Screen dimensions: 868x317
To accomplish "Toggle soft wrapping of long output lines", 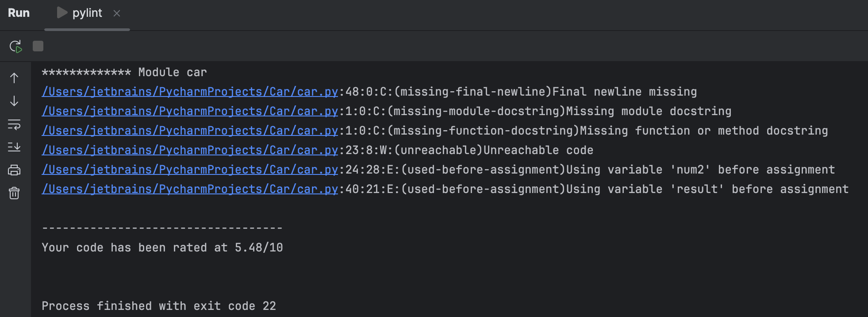I will point(14,124).
